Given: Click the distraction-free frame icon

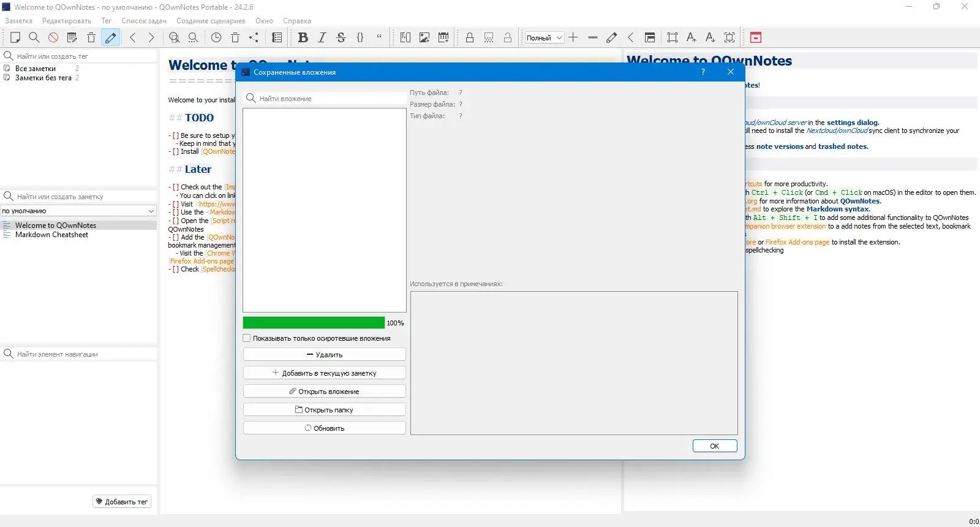Looking at the screenshot, I should (673, 37).
